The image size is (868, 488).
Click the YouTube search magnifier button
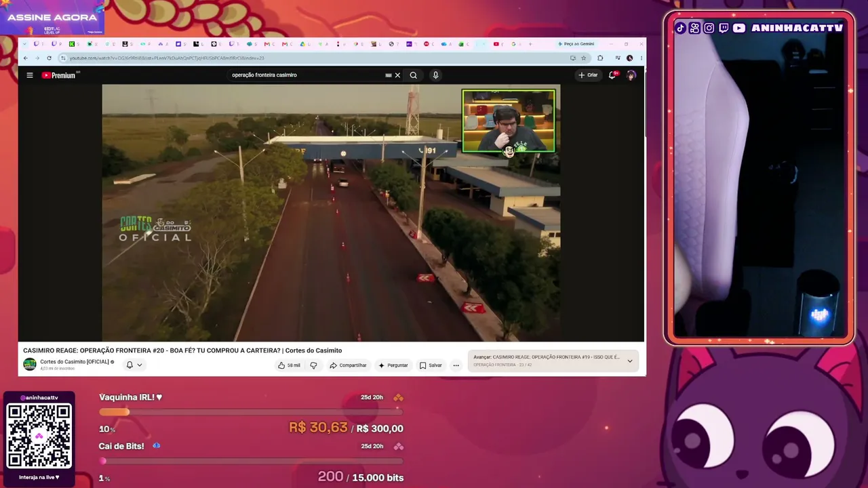pos(413,75)
